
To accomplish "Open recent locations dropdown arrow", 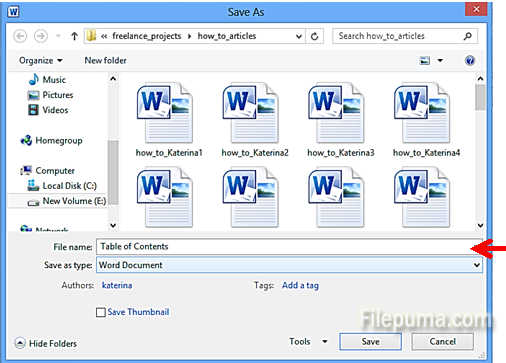I will point(58,36).
